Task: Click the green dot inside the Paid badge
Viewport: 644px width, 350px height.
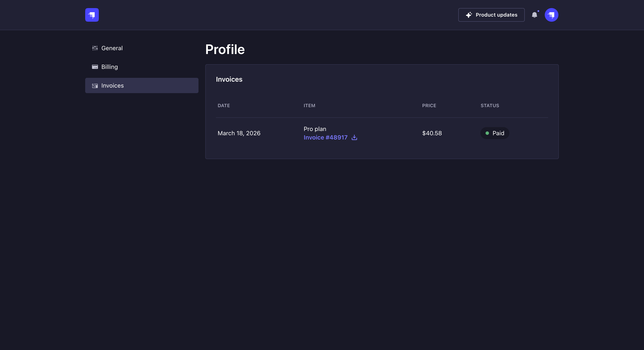Action: point(487,133)
